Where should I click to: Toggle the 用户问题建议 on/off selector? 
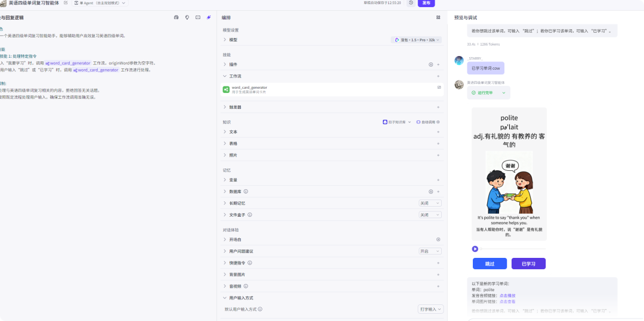point(429,251)
